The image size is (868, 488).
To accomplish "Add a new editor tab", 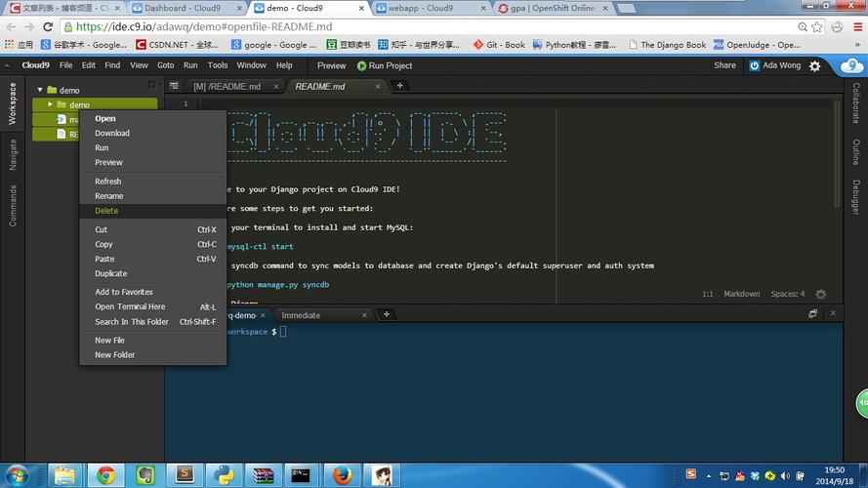I will pyautogui.click(x=399, y=86).
